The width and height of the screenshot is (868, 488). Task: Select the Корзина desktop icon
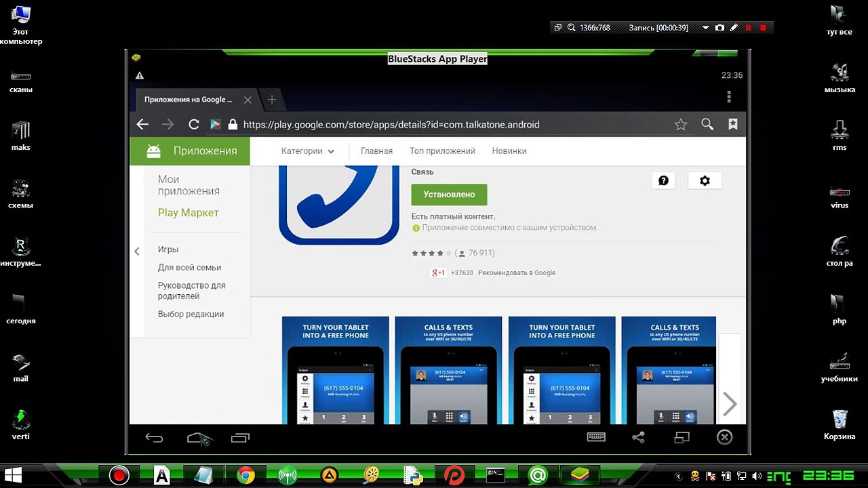pos(840,424)
